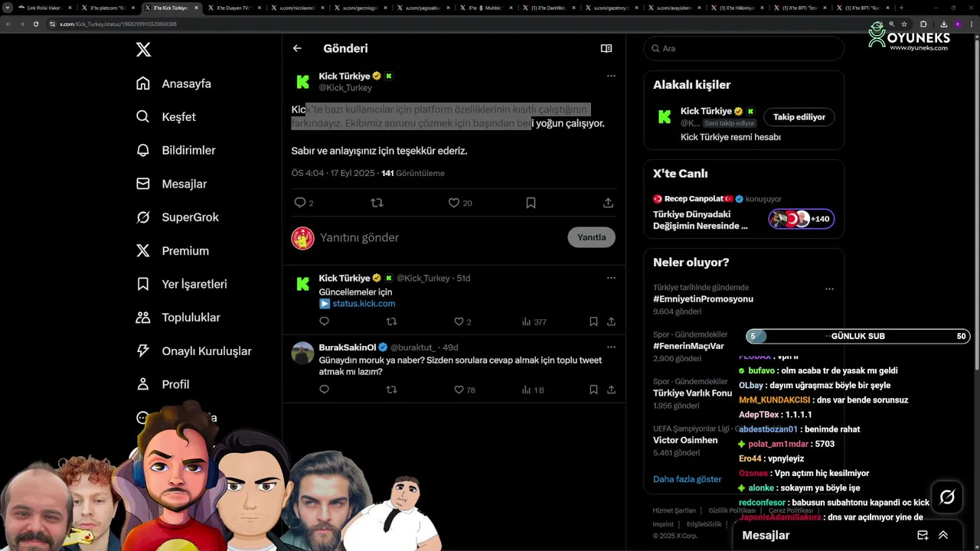Image resolution: width=980 pixels, height=551 pixels.
Task: Open Kick Türkiye avatar in Alakalı kişiler
Action: pyautogui.click(x=665, y=117)
